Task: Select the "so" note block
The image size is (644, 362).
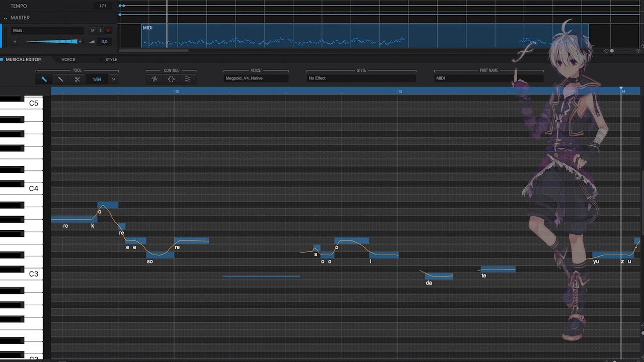Action: tap(160, 255)
